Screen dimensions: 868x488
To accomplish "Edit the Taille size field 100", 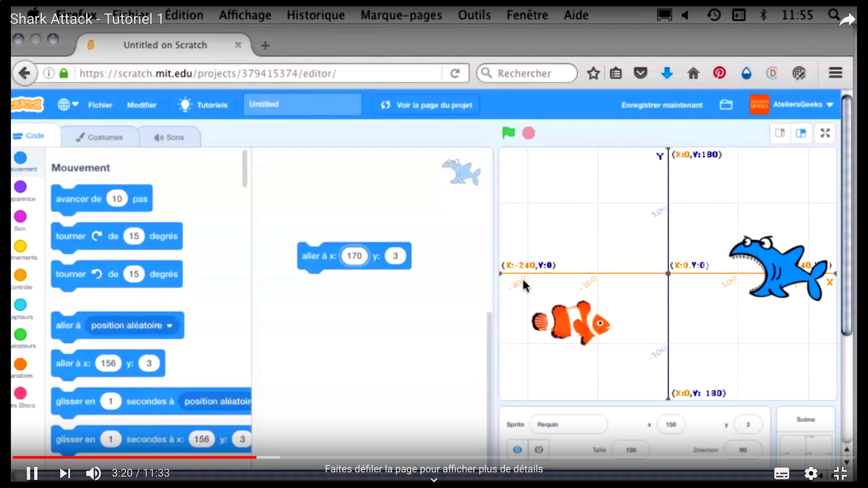I will coord(630,450).
